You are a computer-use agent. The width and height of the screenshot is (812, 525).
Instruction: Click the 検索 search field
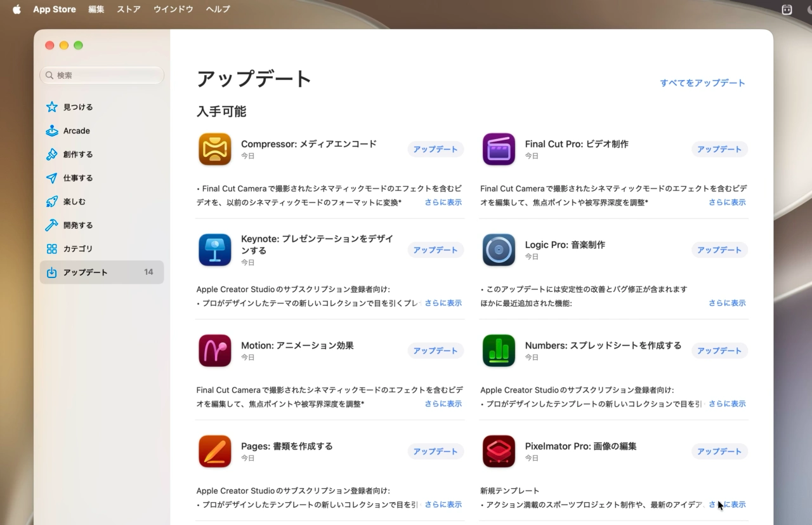(101, 76)
